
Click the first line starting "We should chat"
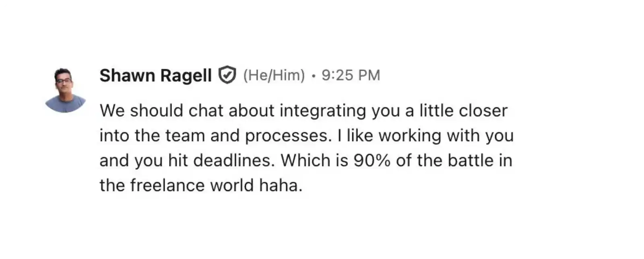pos(303,111)
